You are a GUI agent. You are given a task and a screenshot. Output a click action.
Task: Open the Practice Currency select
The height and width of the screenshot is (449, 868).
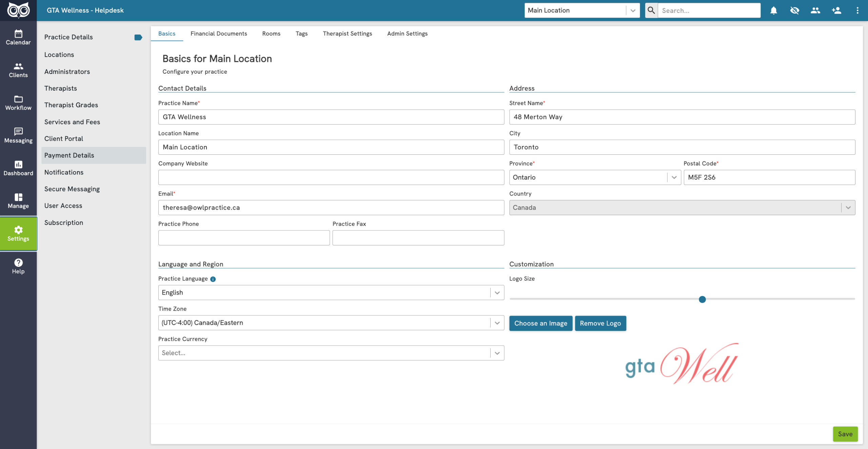click(x=331, y=353)
